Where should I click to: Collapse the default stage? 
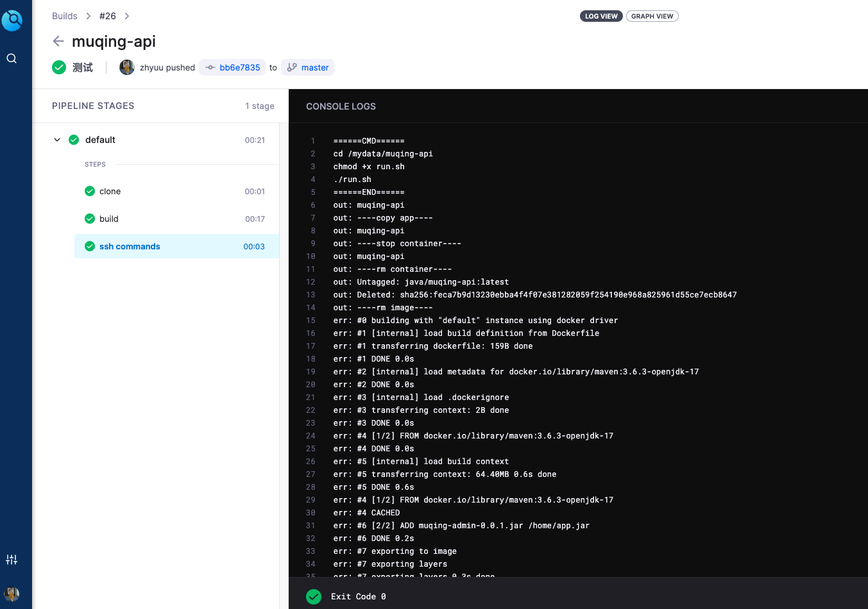tap(56, 139)
